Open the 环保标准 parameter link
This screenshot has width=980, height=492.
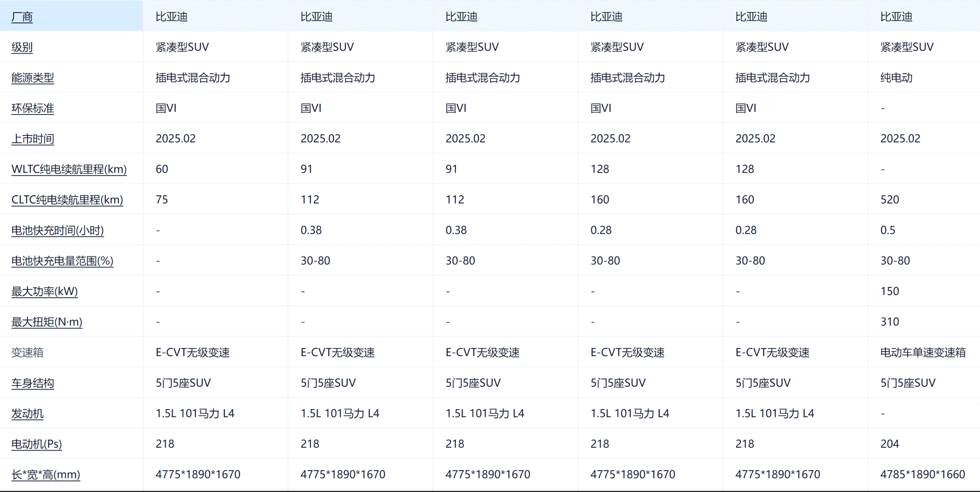[x=33, y=108]
